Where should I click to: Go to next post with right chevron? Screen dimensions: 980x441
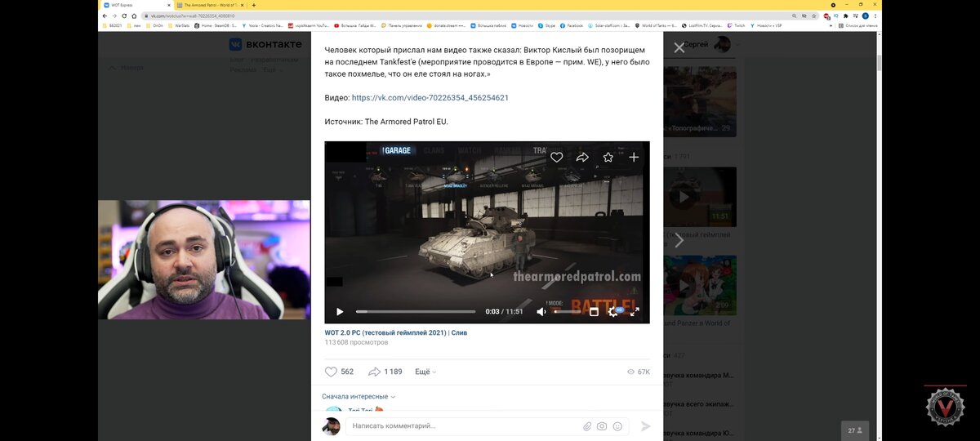679,240
